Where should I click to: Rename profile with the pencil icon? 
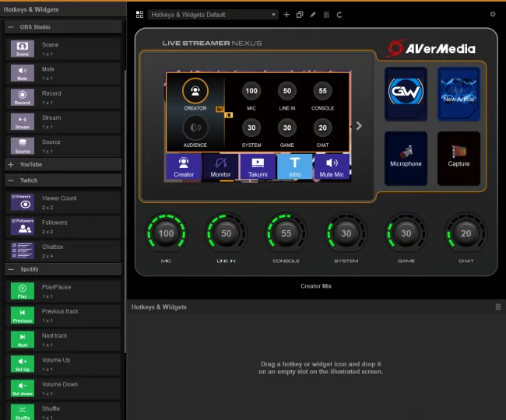(x=313, y=15)
